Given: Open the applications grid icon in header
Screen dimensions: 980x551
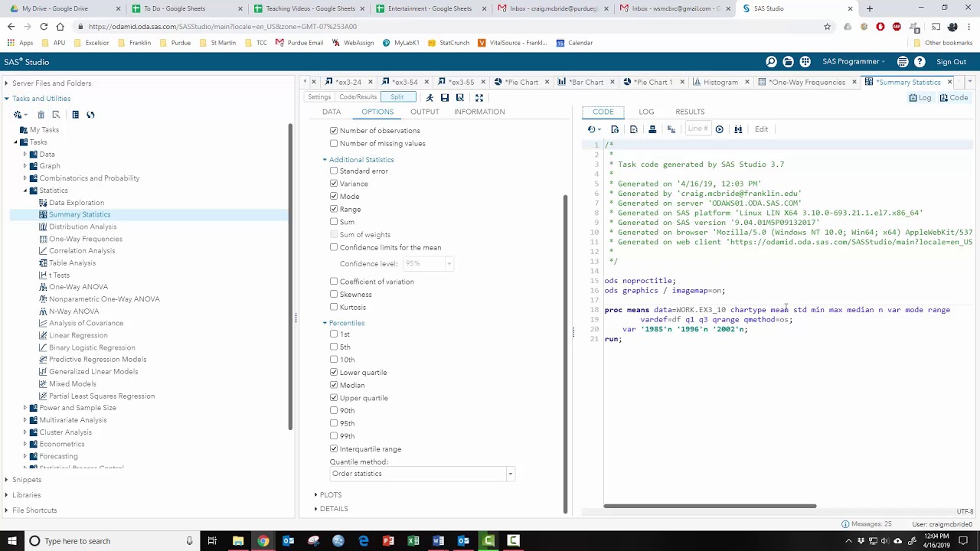Looking at the screenshot, I should [805, 61].
